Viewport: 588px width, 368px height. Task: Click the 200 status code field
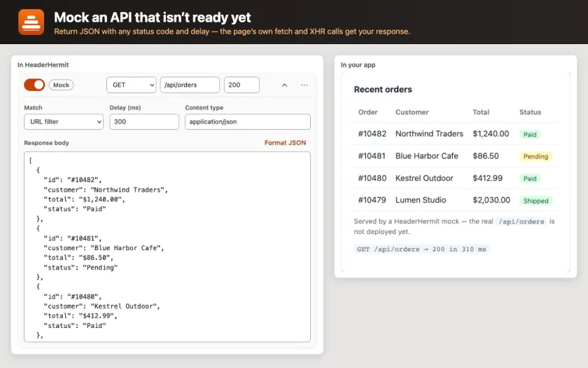click(x=241, y=85)
